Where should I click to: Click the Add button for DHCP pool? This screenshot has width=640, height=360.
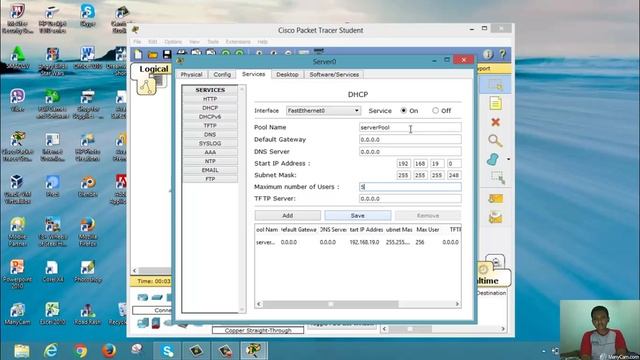(x=287, y=216)
